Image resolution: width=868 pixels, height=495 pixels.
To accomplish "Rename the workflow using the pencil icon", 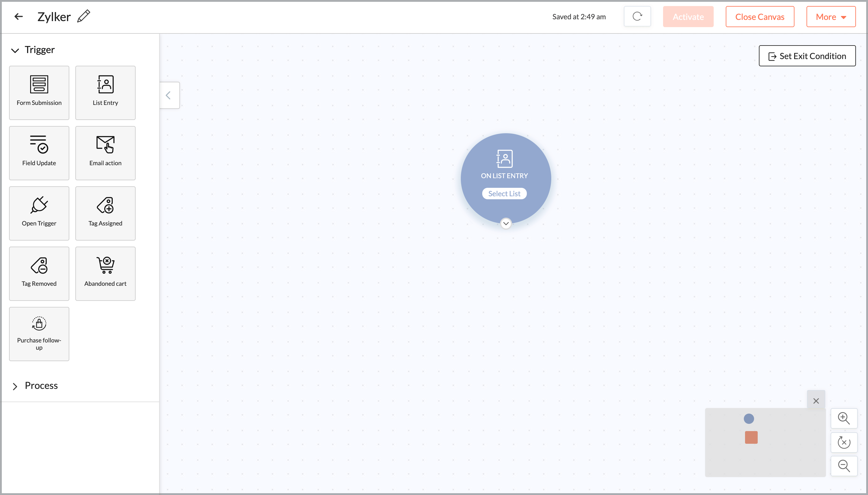I will [83, 16].
